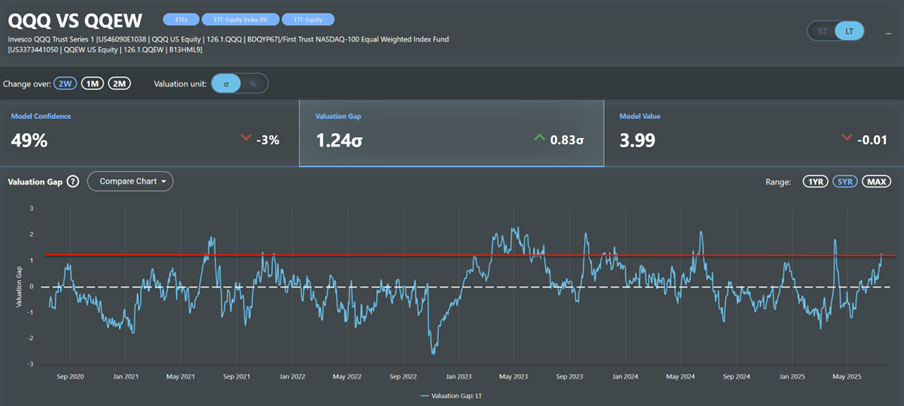
Task: Click the Valuation unit label
Action: 179,84
